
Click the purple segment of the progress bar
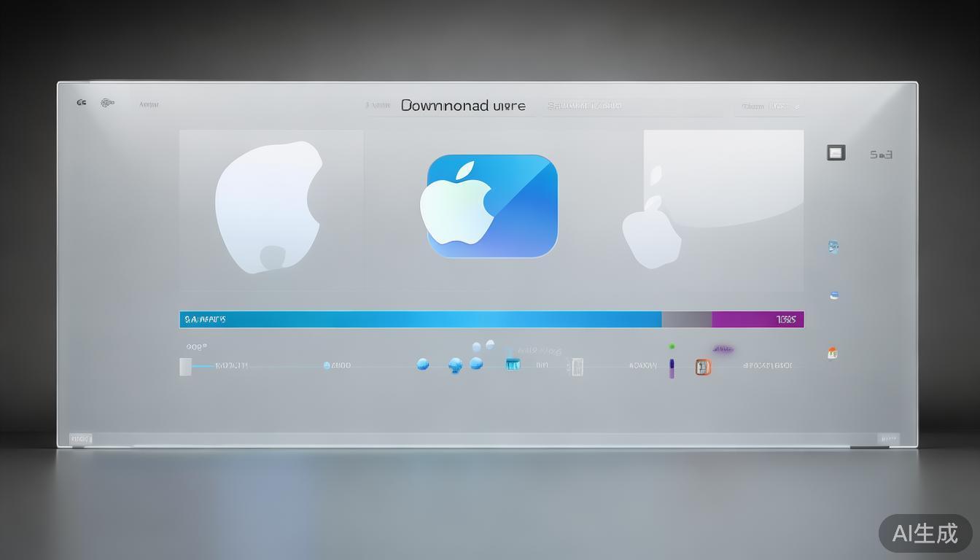[x=757, y=319]
